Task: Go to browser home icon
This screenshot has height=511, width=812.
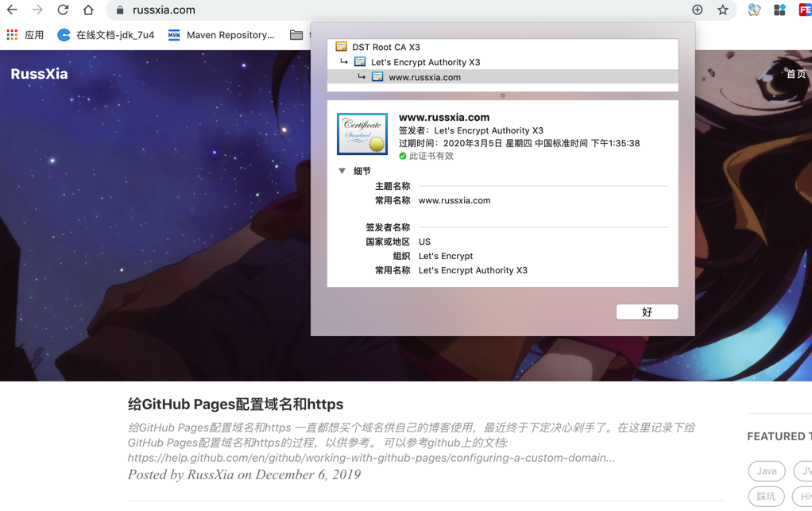Action: point(88,10)
